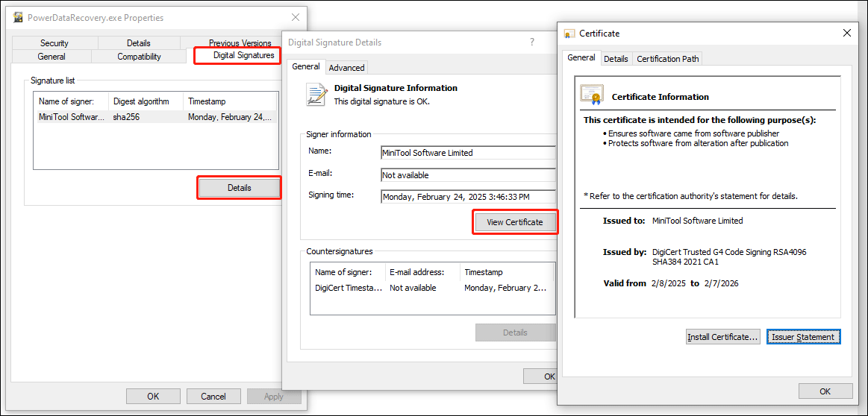Click the signer Name field MiniTool Software Limited
Screen dimensions: 868x416
click(x=468, y=153)
